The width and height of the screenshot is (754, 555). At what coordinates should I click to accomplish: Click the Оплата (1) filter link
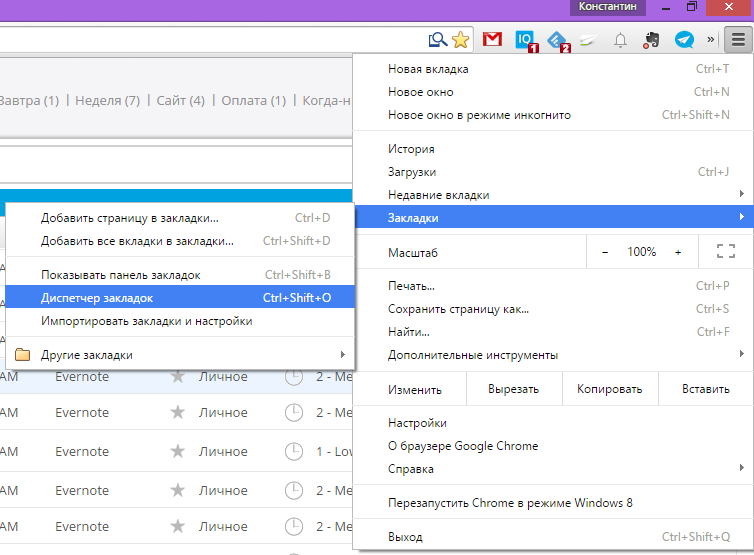(254, 101)
